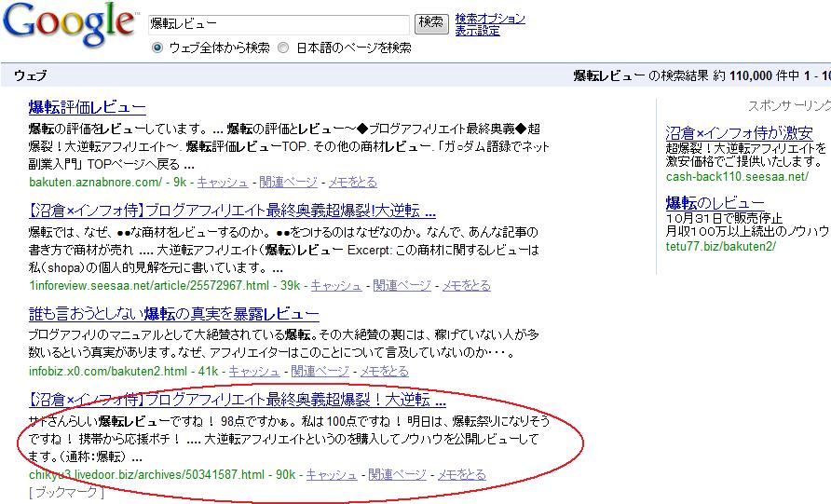Click the ブックマーク link below fourth result
The height and width of the screenshot is (504, 831).
click(66, 493)
